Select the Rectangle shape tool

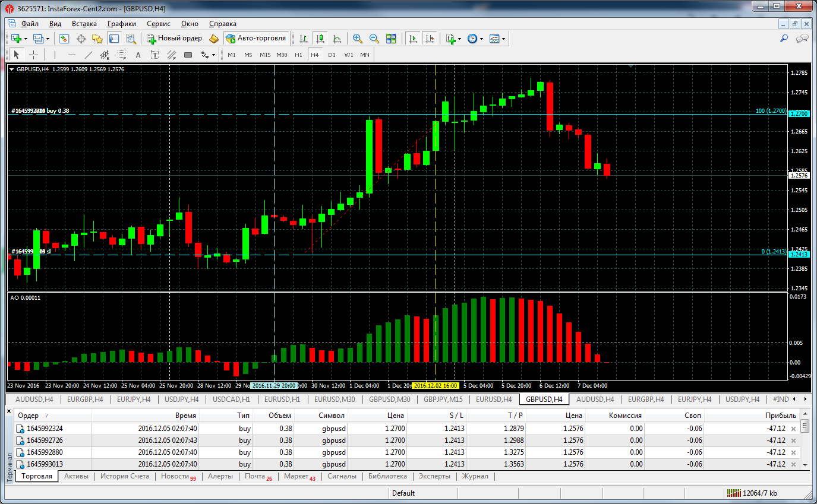point(188,55)
